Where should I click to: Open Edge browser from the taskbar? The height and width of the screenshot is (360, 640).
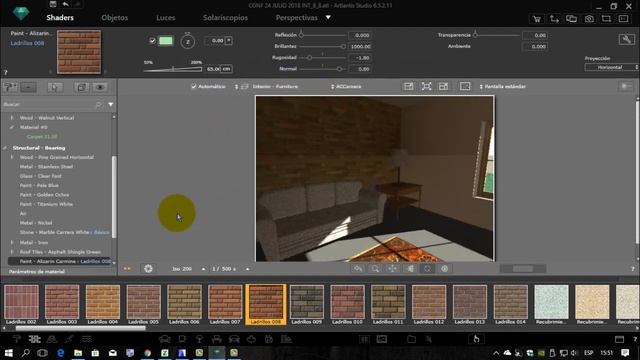click(61, 353)
